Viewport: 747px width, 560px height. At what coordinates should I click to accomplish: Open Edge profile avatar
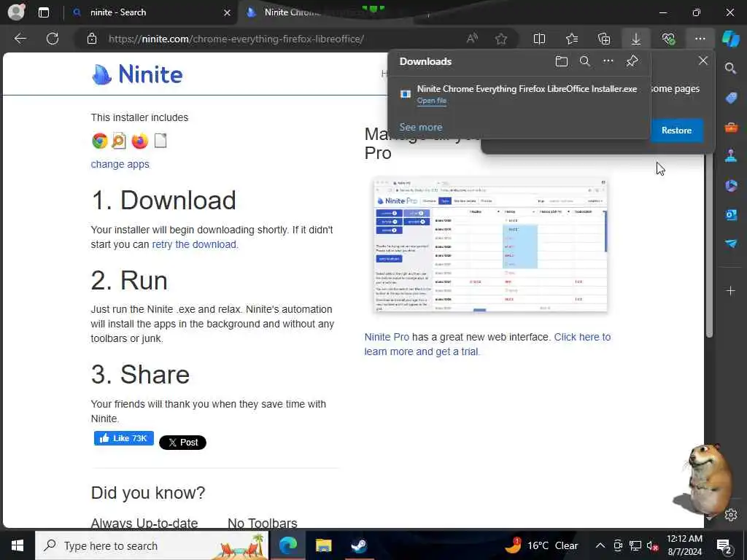16,12
